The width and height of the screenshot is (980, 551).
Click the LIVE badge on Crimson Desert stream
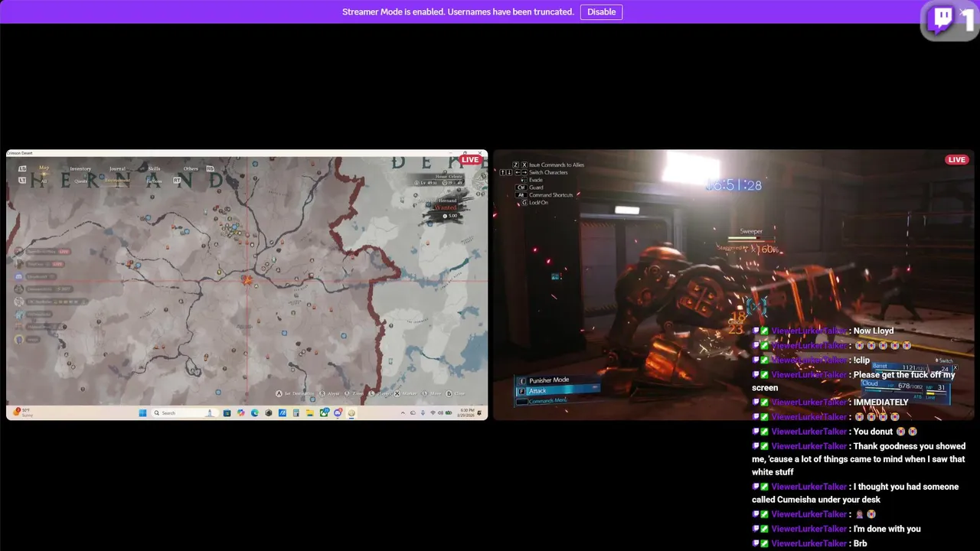coord(470,160)
